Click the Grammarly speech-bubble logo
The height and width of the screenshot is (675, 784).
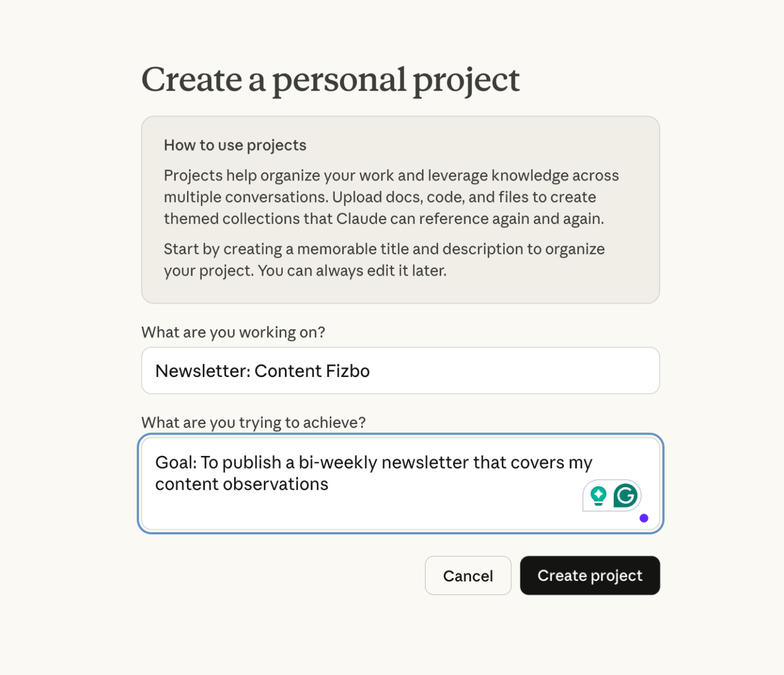coord(627,495)
